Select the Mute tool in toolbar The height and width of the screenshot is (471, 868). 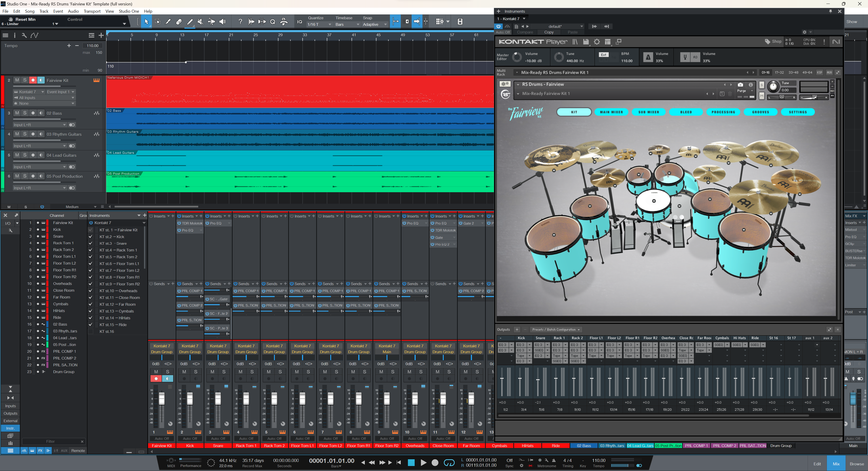click(x=200, y=21)
